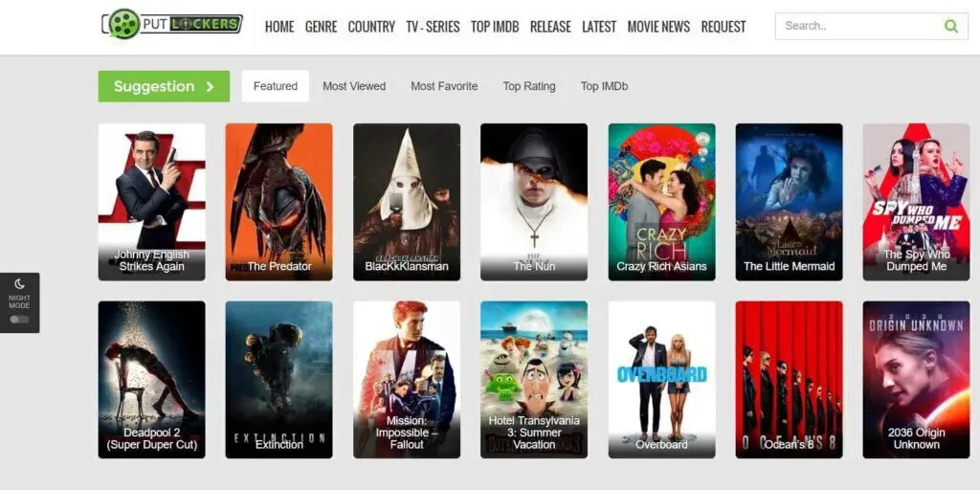Open the Request page
Viewport: 980px width, 490px height.
coord(724,27)
